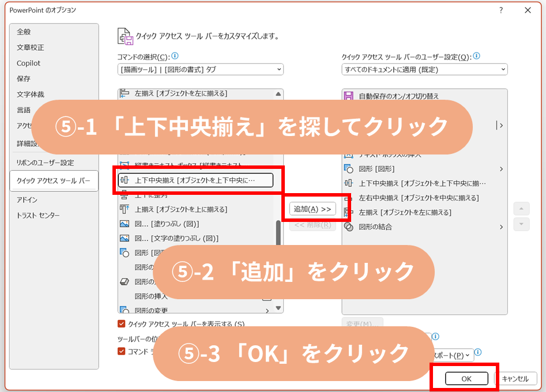
Task: Select the 上下中央揃え icon in left command list
Action: [x=124, y=180]
